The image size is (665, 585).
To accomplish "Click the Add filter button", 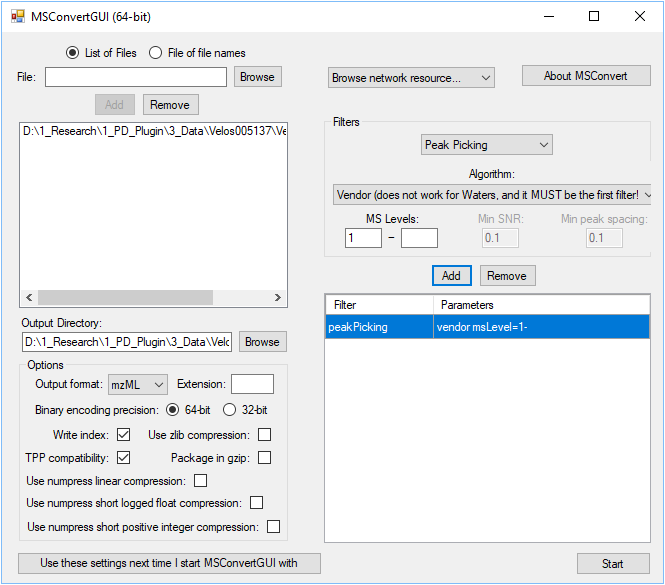I will [452, 276].
